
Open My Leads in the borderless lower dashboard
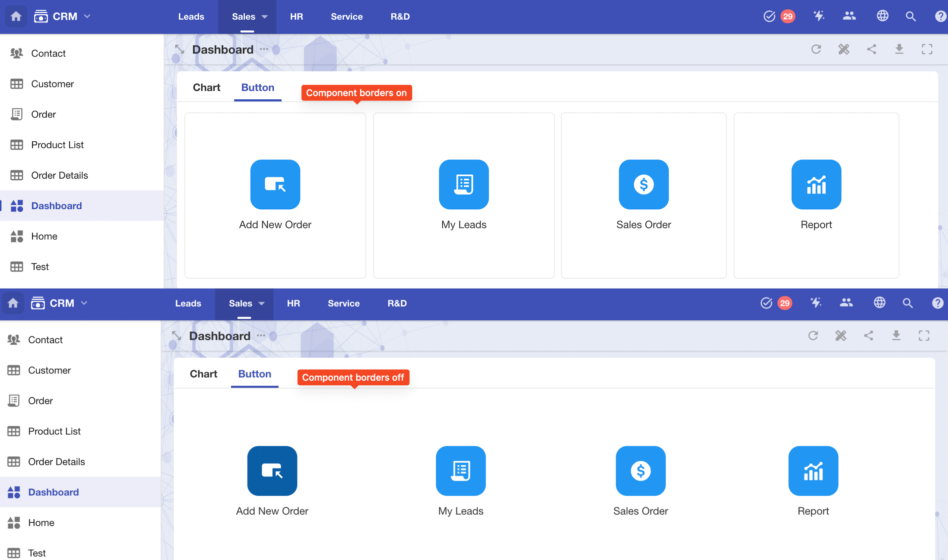460,471
